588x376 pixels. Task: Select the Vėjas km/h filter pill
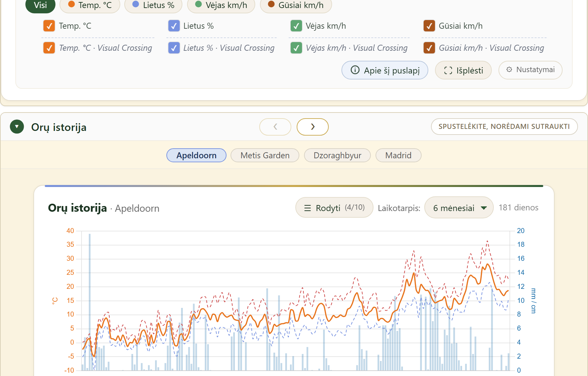click(221, 5)
